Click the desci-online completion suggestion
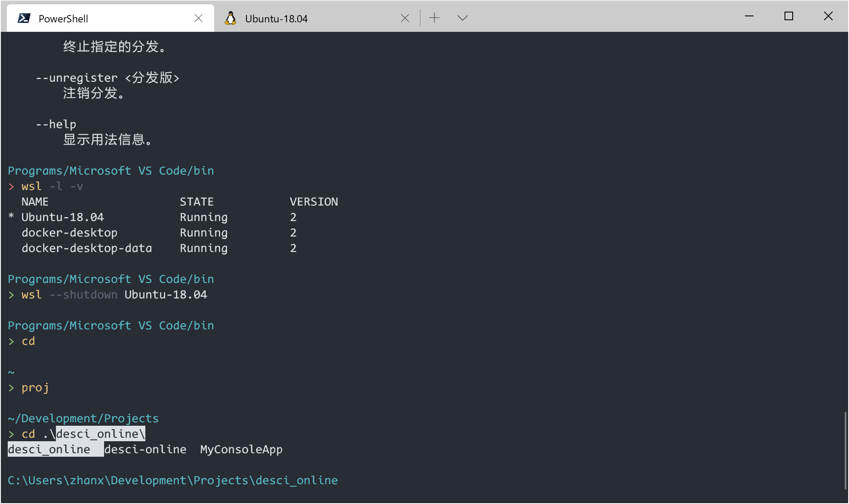This screenshot has width=849, height=504. (145, 449)
